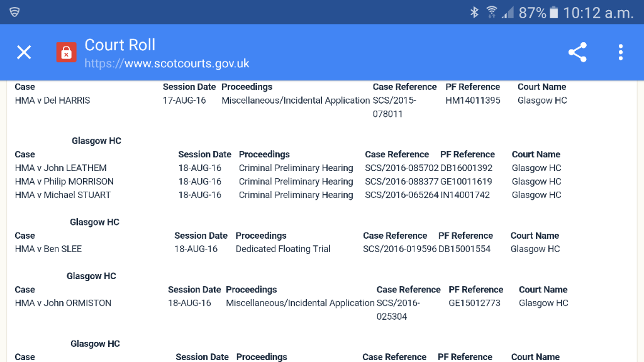Viewport: 644px width, 362px height.
Task: Tap the Court Roll page title
Action: point(119,45)
